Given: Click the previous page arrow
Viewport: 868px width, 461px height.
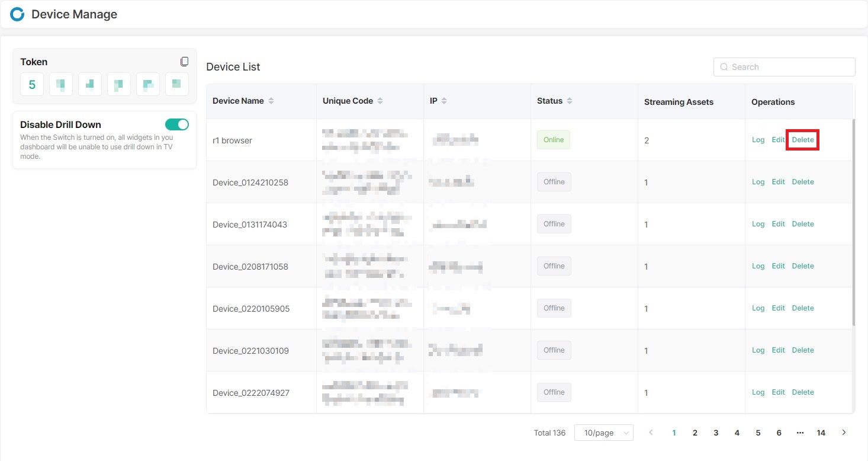Looking at the screenshot, I should click(x=651, y=433).
